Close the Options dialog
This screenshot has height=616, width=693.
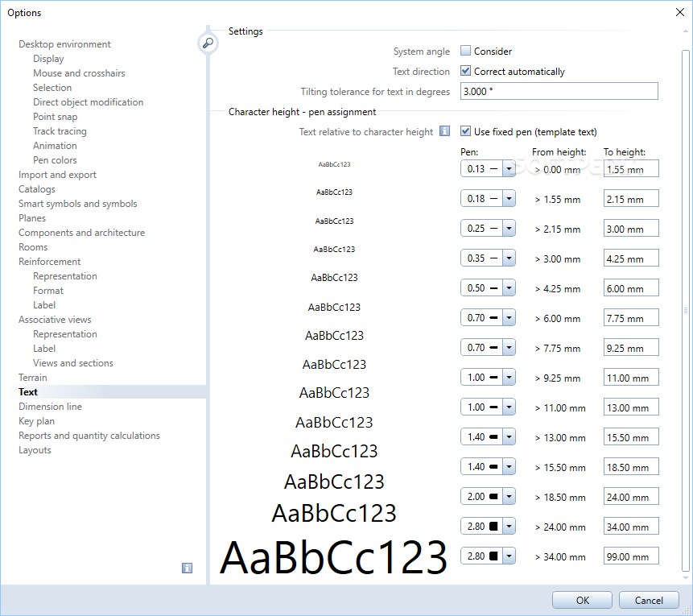(680, 12)
